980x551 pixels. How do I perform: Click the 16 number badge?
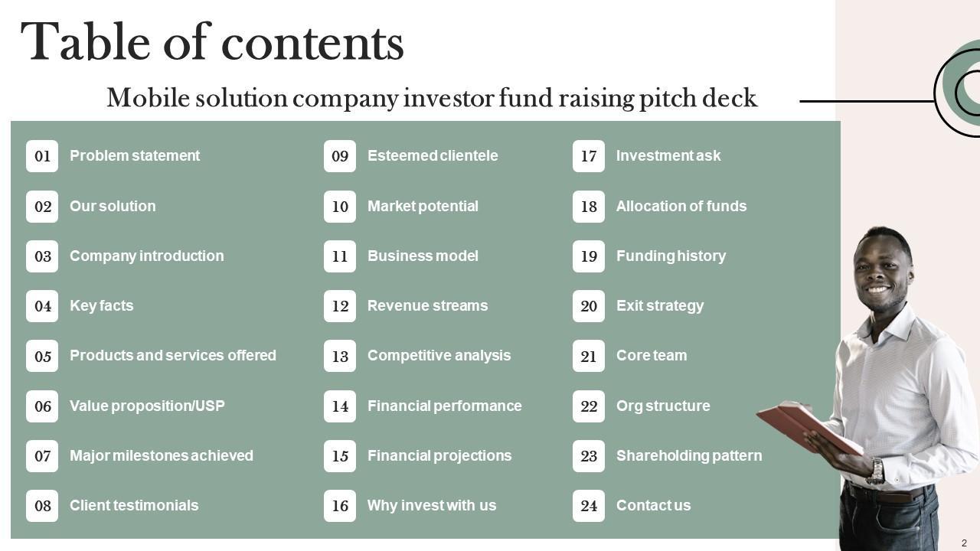pos(340,506)
